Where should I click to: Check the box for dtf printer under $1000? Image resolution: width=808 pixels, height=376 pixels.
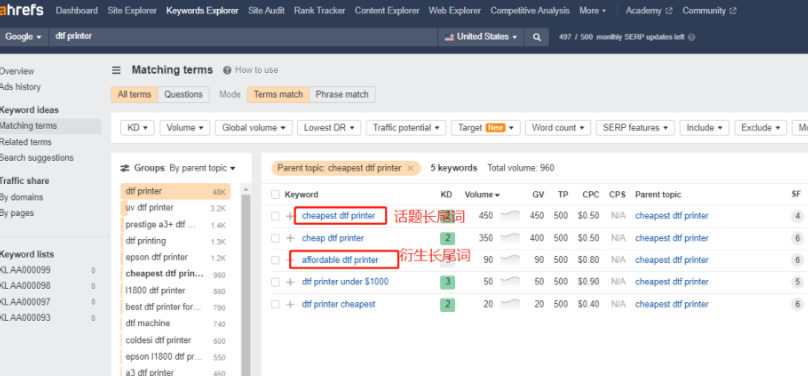(x=275, y=282)
